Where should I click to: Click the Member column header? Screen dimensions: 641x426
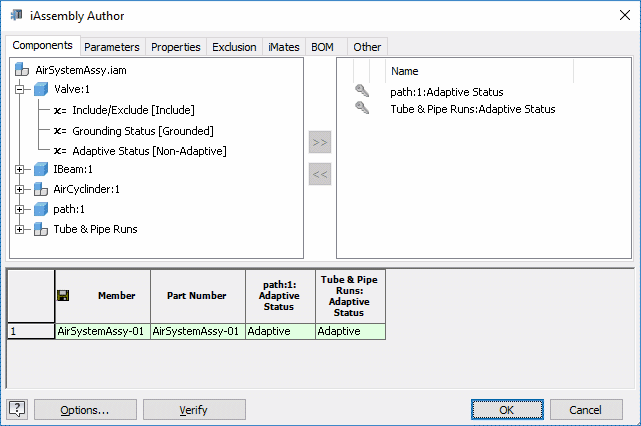coord(103,296)
